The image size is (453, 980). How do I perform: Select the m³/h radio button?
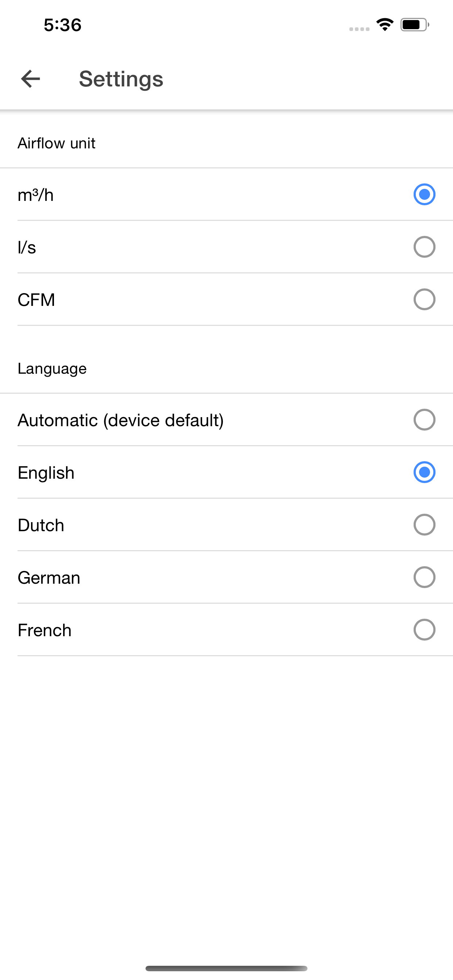[424, 194]
